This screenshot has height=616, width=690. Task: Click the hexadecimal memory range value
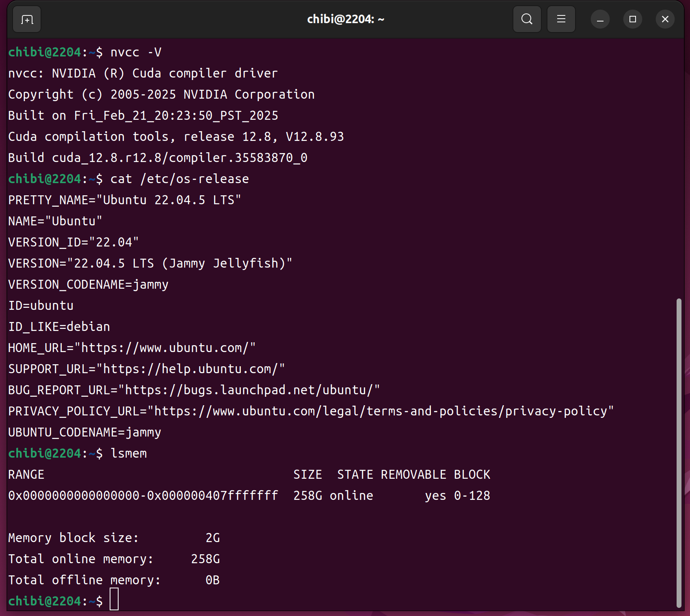143,496
